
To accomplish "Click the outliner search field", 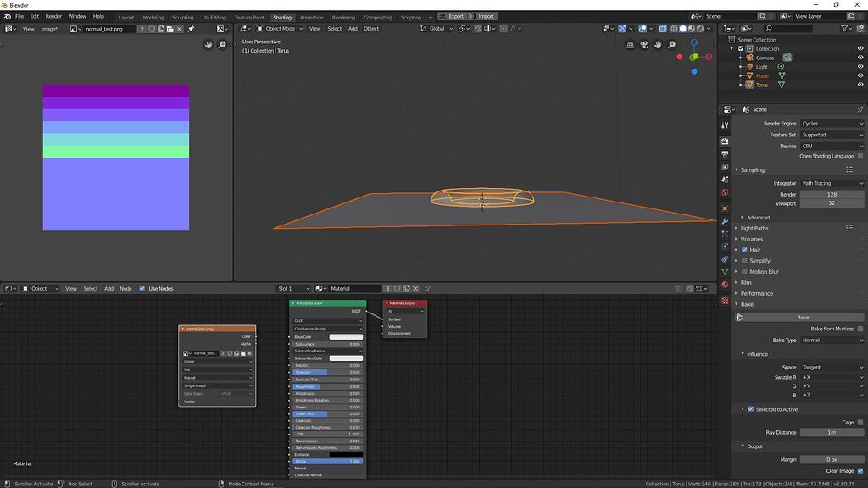I will click(789, 29).
